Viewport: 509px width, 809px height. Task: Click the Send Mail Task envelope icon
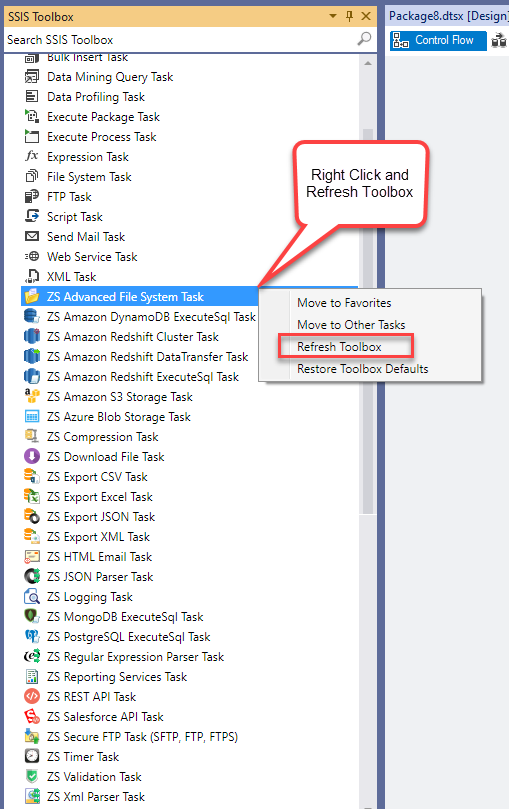coord(32,236)
